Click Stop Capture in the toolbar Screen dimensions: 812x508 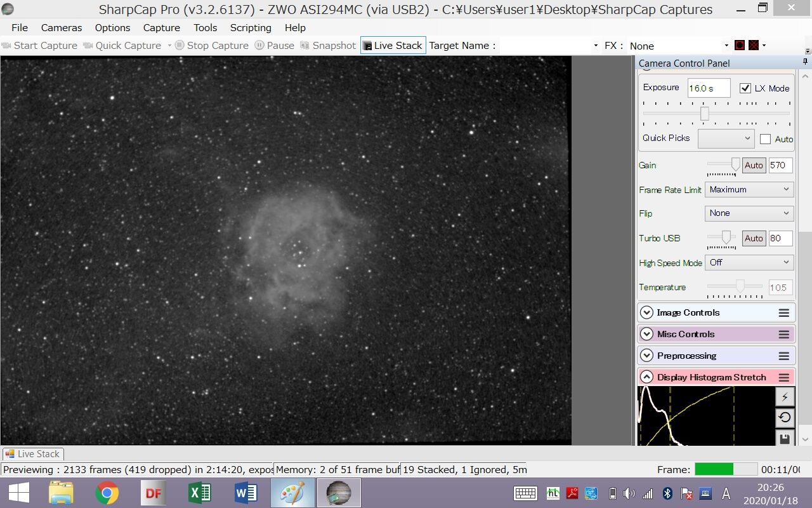(212, 46)
